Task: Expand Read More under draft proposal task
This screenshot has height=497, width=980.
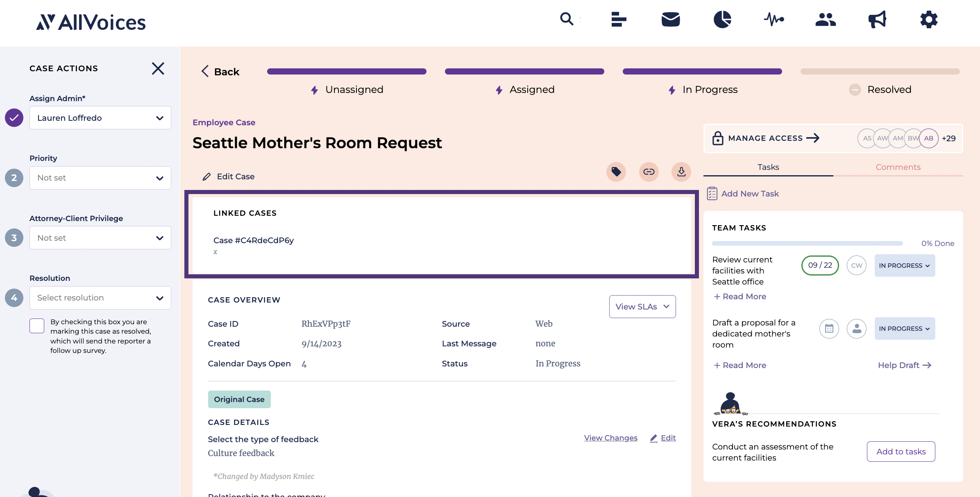Action: click(740, 365)
